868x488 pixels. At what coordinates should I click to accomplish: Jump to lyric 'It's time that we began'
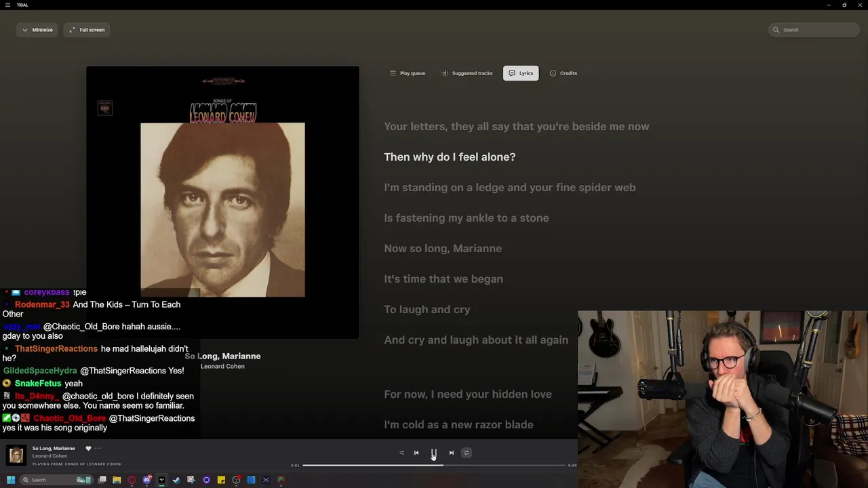coord(443,279)
